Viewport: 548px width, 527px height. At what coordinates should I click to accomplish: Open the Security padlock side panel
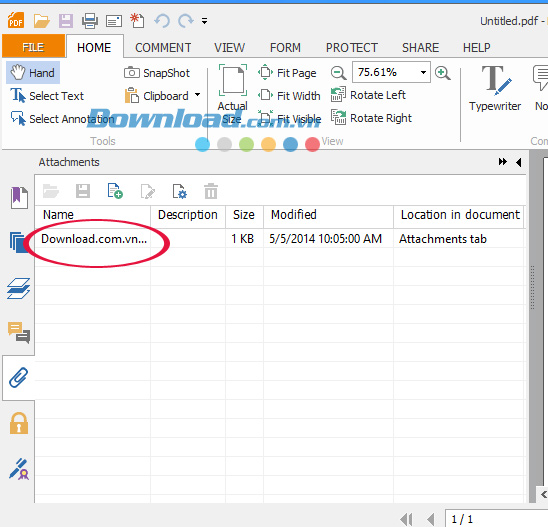(x=19, y=423)
